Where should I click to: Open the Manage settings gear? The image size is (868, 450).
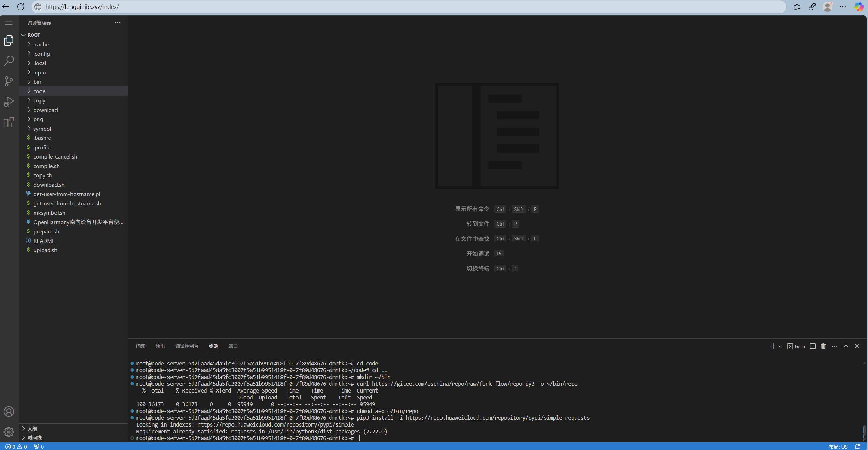pos(9,431)
